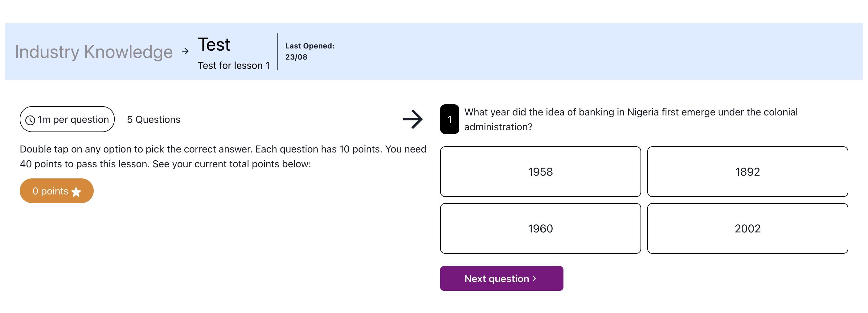Click the banking in Nigeria question text
Image resolution: width=868 pixels, height=313 pixels.
(x=630, y=119)
